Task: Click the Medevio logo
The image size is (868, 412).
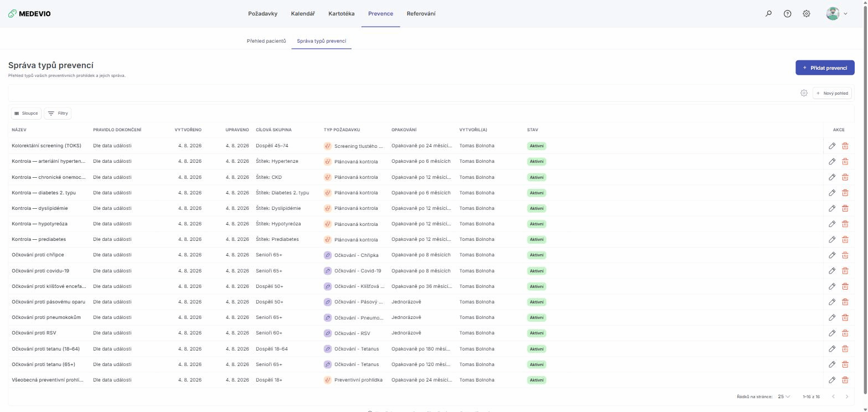Action: tap(29, 14)
